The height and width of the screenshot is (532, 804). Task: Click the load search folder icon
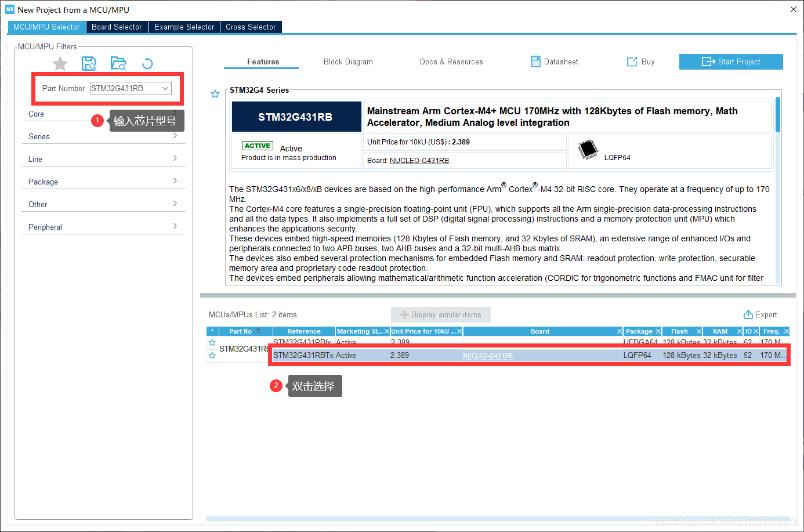[118, 63]
